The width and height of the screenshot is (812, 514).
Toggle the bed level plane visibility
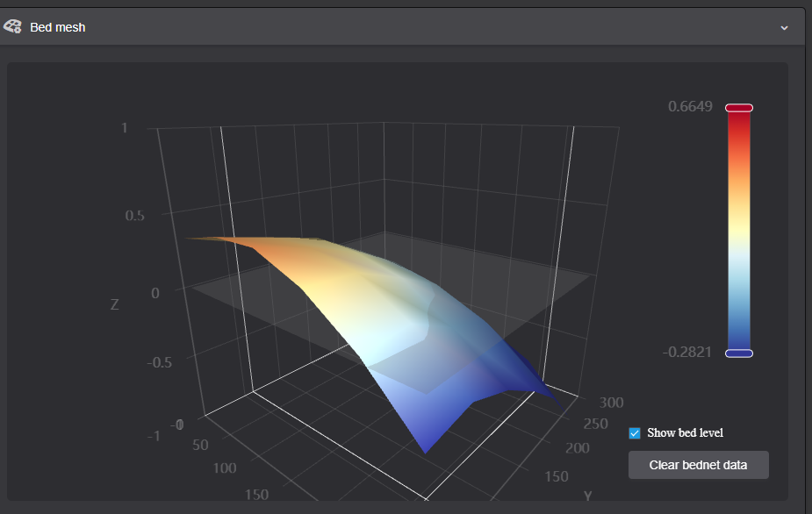(634, 432)
